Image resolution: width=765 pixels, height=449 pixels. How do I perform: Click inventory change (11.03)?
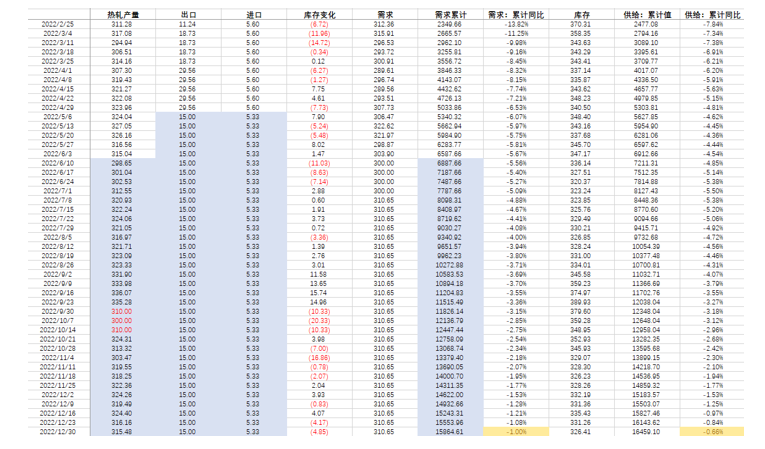tap(319, 163)
